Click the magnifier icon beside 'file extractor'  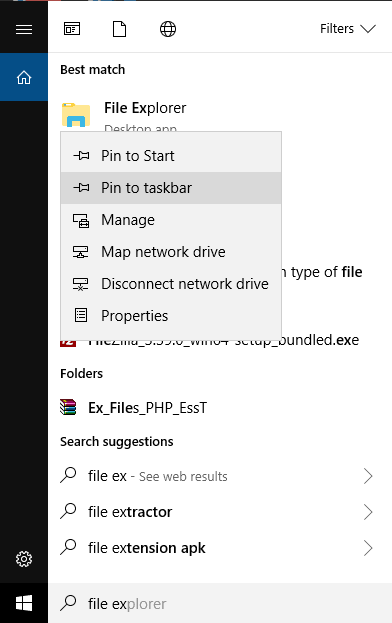[x=68, y=511]
